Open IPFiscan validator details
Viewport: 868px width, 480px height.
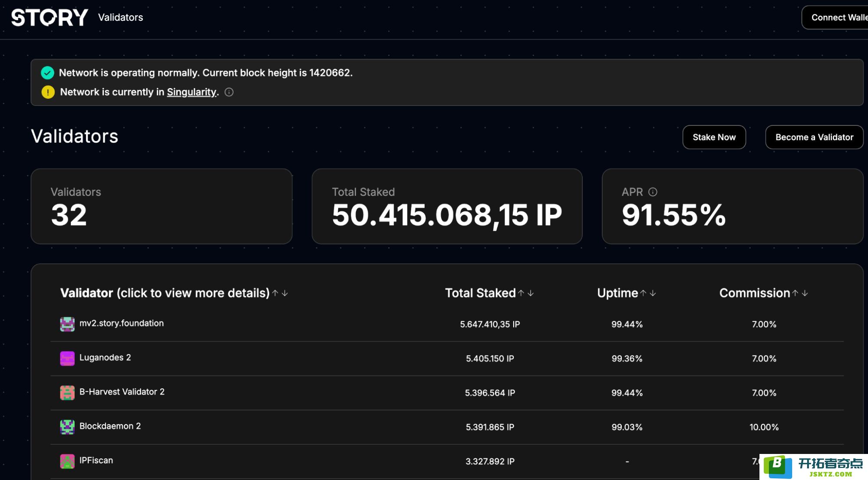[x=96, y=460]
